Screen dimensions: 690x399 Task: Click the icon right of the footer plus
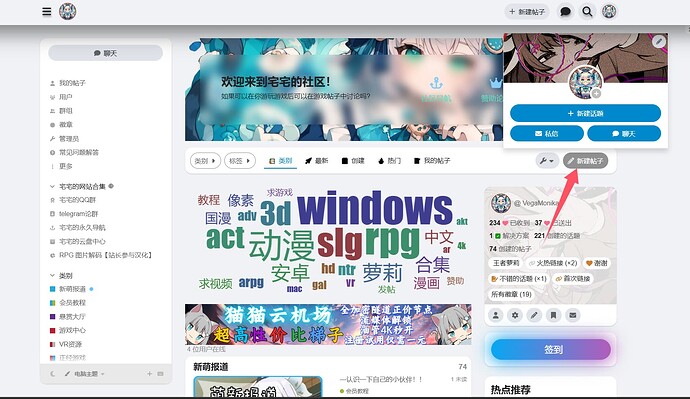[161, 374]
